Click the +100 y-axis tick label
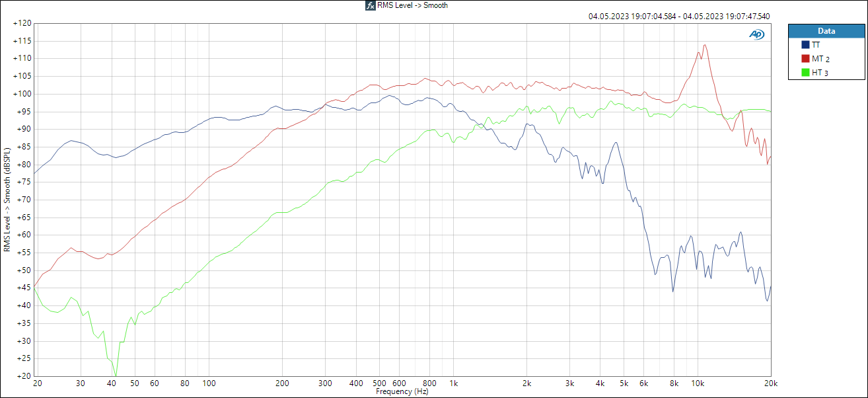Image resolution: width=868 pixels, height=398 pixels. tap(22, 94)
